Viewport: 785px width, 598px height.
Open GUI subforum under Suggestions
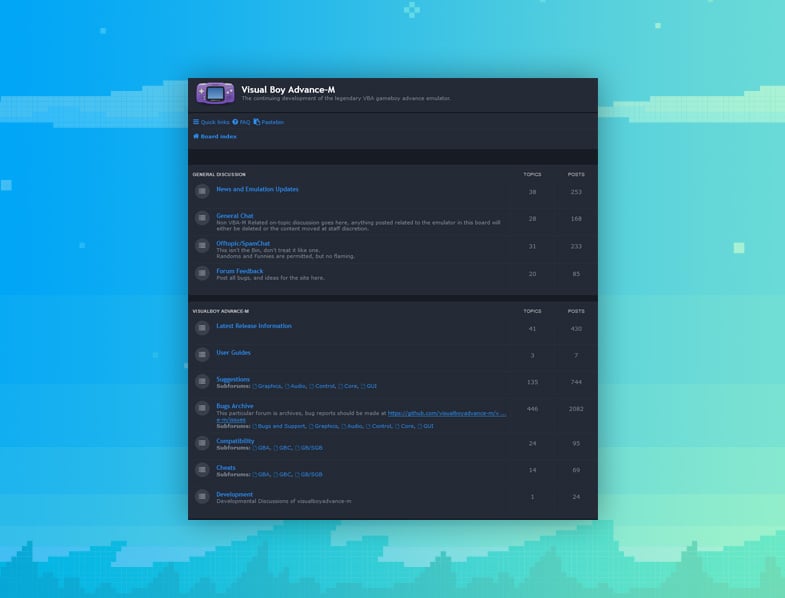tap(369, 386)
